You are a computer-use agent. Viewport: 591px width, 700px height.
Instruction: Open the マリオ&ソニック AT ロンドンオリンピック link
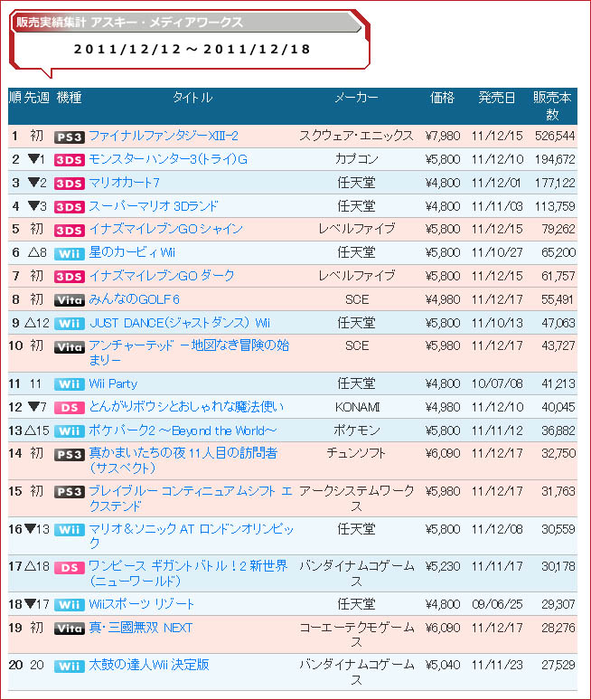click(191, 535)
